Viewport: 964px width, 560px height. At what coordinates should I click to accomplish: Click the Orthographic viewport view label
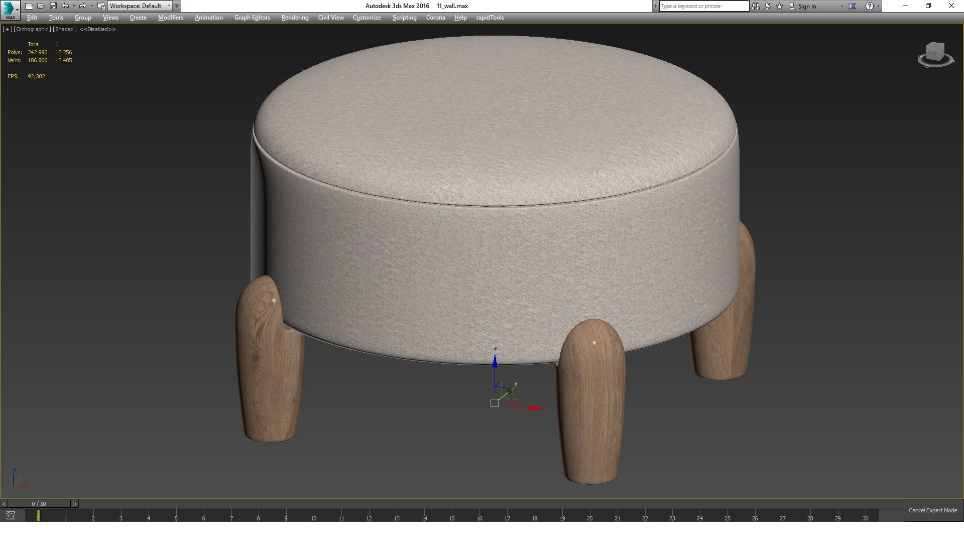pyautogui.click(x=32, y=29)
